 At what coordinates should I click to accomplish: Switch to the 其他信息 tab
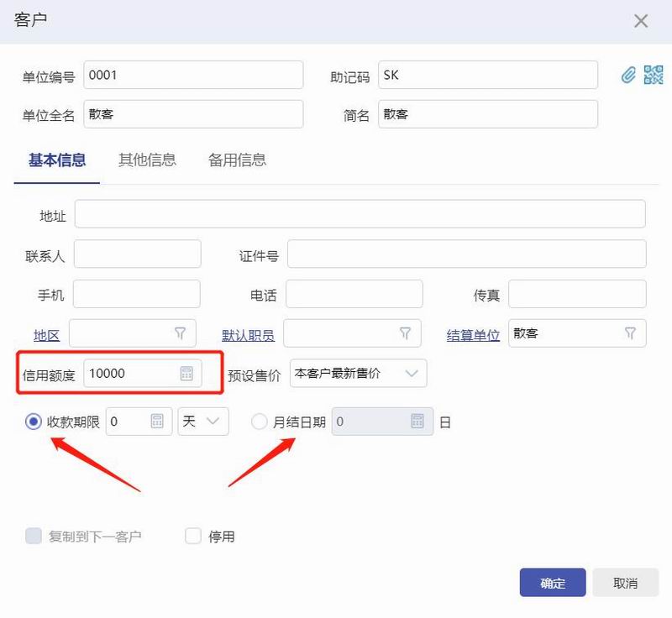tap(147, 160)
